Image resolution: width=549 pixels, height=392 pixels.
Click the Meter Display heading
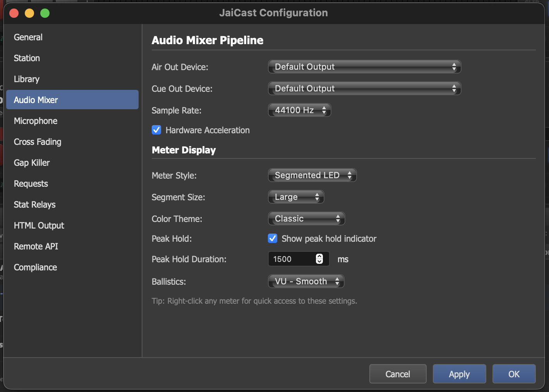(184, 150)
